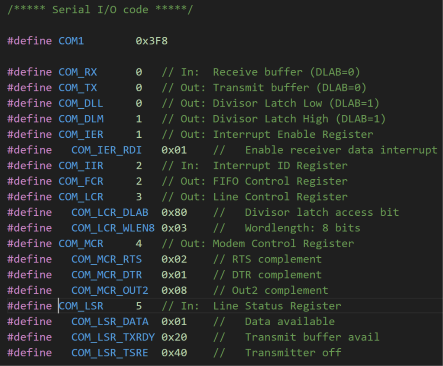
Task: Click the COM_LSR_TSRE identifier
Action: [110, 353]
